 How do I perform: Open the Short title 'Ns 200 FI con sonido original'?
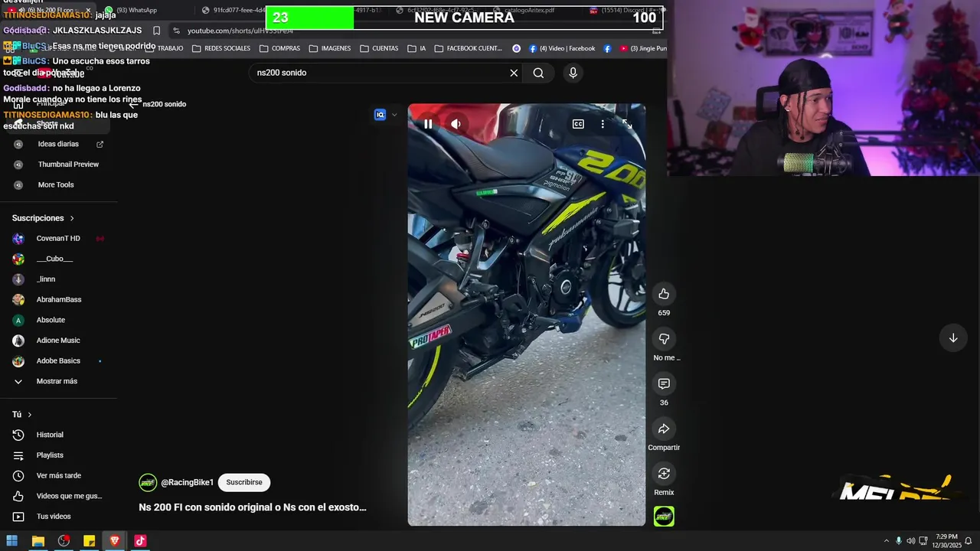[x=253, y=507]
